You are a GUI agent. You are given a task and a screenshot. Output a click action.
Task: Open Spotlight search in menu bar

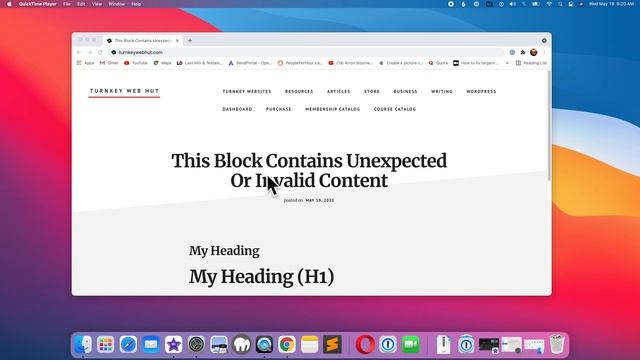coord(560,4)
